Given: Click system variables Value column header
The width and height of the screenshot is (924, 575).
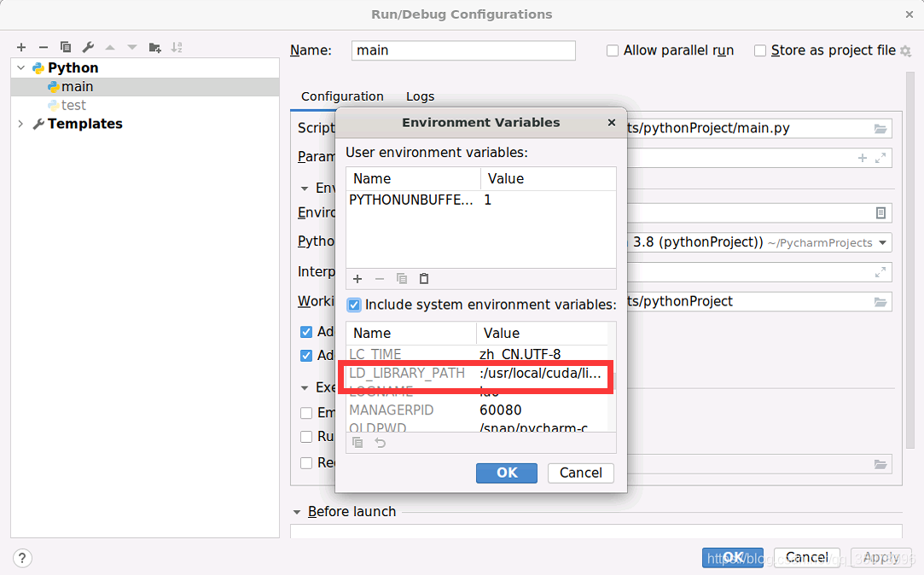Looking at the screenshot, I should (542, 333).
